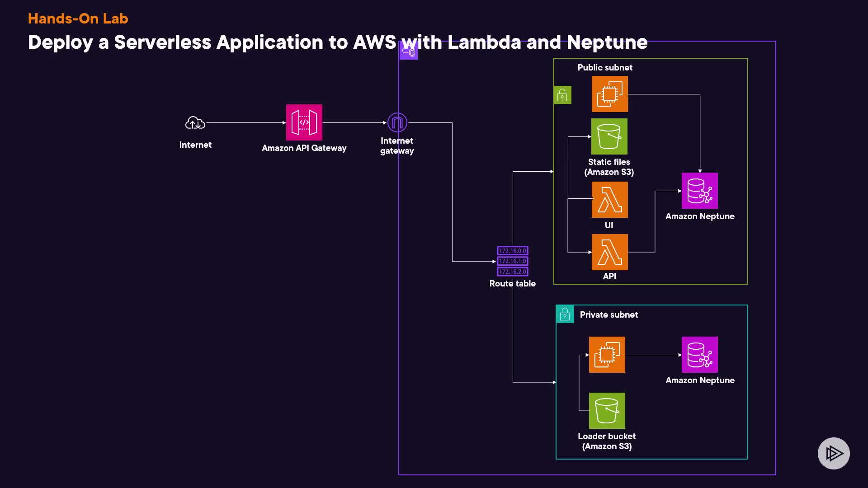Click the UI Lambda function icon
The width and height of the screenshot is (868, 488).
pos(609,200)
